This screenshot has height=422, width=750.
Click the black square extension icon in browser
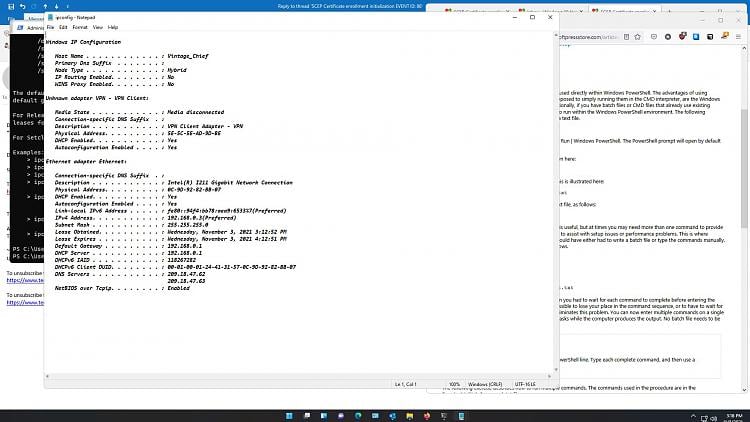pos(710,37)
